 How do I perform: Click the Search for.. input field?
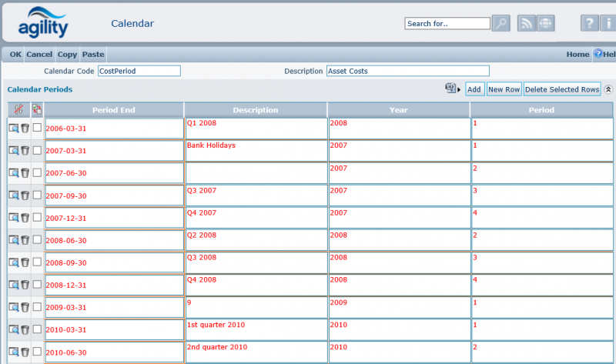(x=447, y=24)
